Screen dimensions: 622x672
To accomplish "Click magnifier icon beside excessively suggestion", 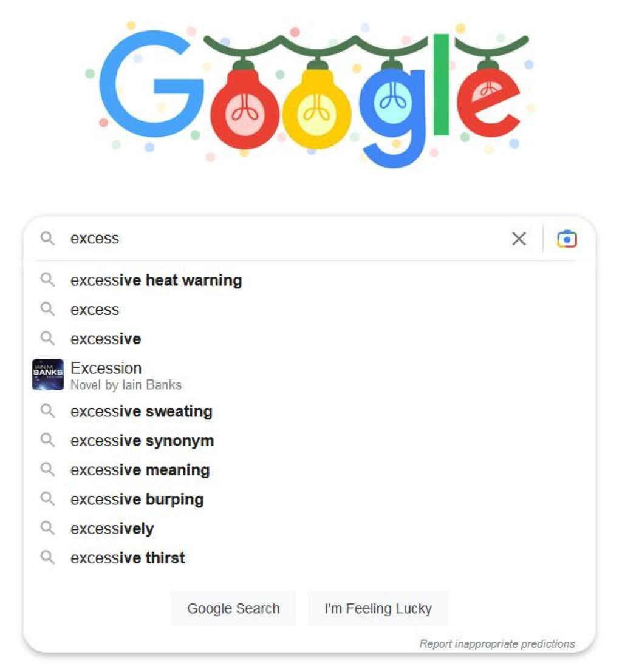I will point(47,528).
